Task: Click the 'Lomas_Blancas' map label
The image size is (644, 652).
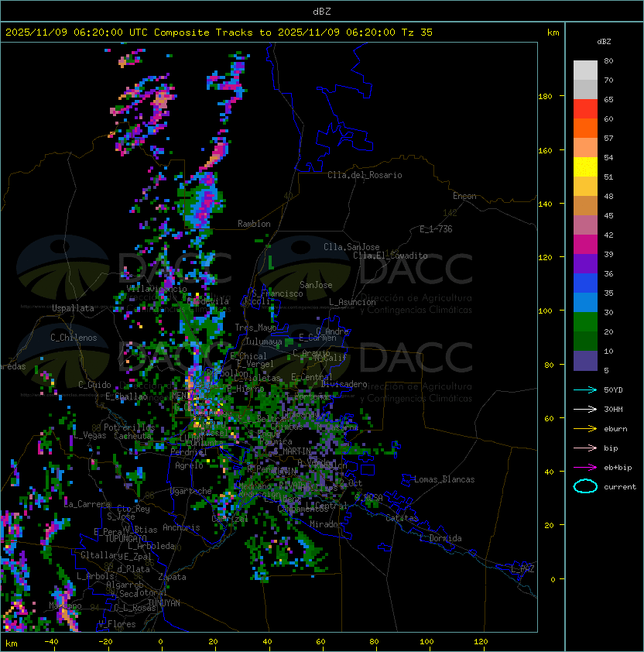Action: [x=444, y=479]
